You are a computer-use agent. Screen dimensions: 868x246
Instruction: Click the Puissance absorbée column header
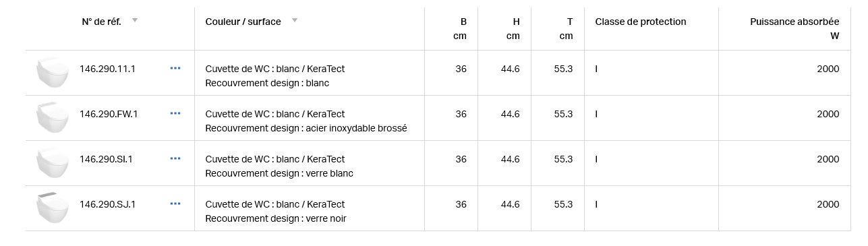coord(794,22)
